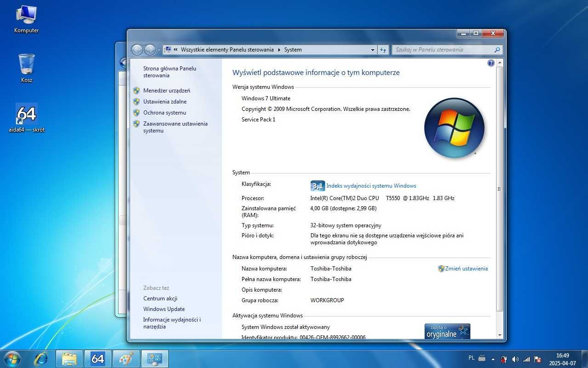
Task: Click the 'Service Pack 1' text
Action: 259,120
